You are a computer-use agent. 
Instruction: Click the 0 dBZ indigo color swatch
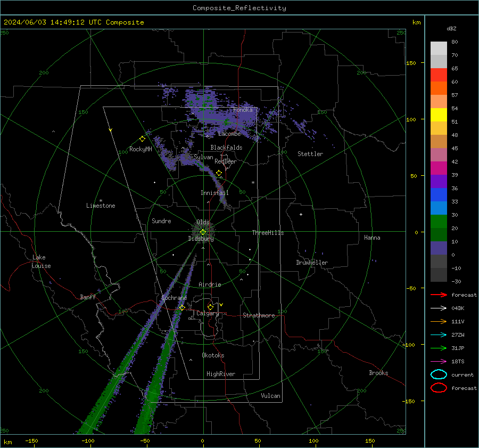(439, 248)
